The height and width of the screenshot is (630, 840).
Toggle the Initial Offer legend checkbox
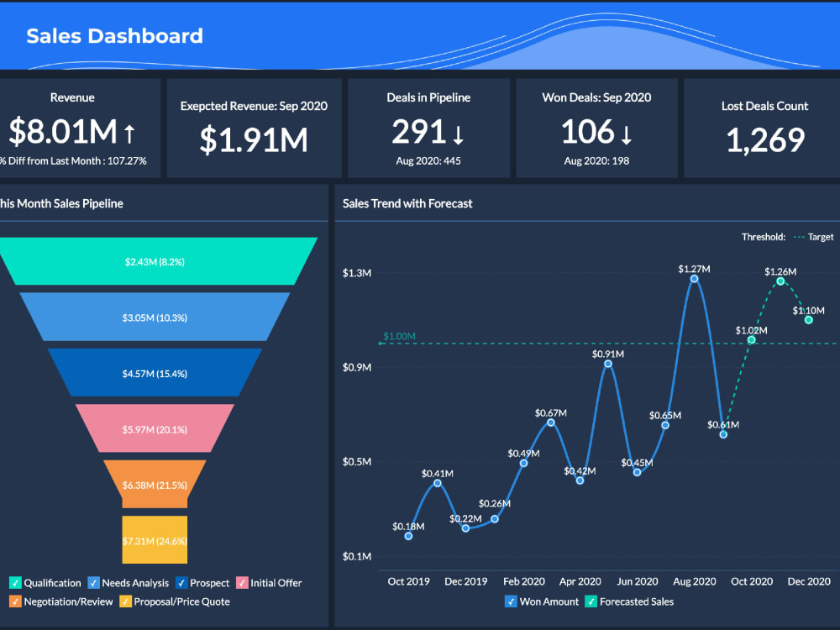click(242, 583)
